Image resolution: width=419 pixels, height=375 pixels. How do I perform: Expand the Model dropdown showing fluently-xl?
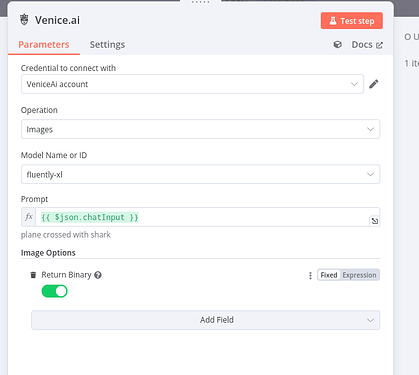coord(200,174)
